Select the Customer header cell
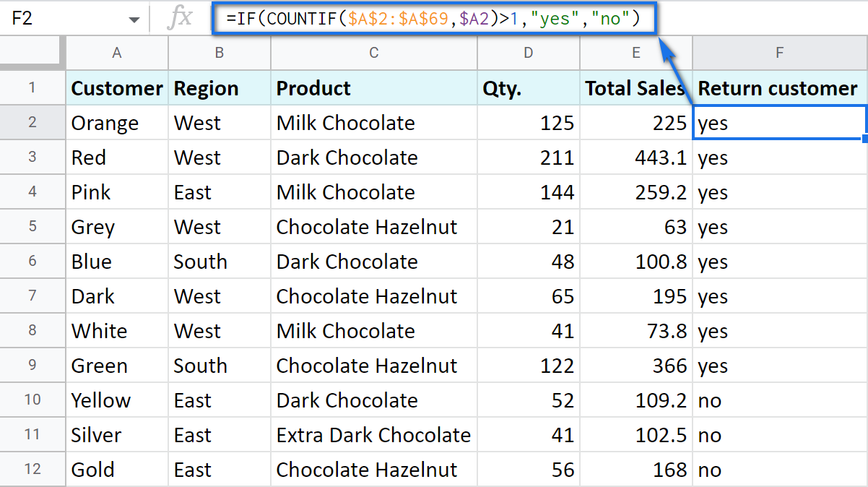 click(116, 87)
